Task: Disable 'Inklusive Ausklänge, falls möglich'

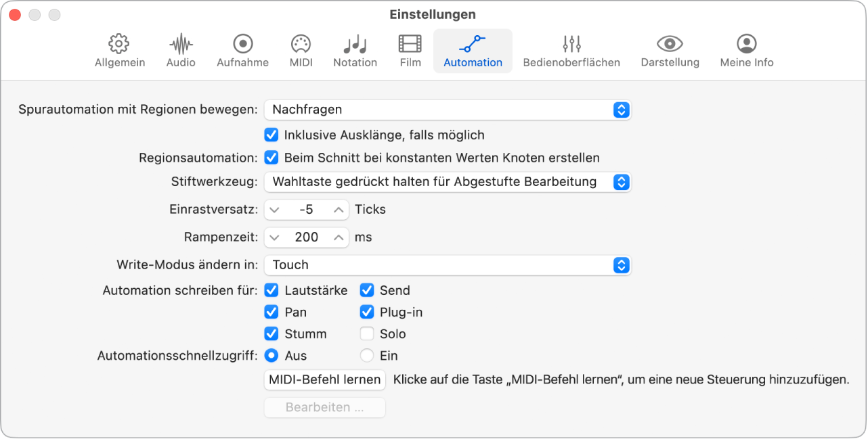Action: (272, 135)
